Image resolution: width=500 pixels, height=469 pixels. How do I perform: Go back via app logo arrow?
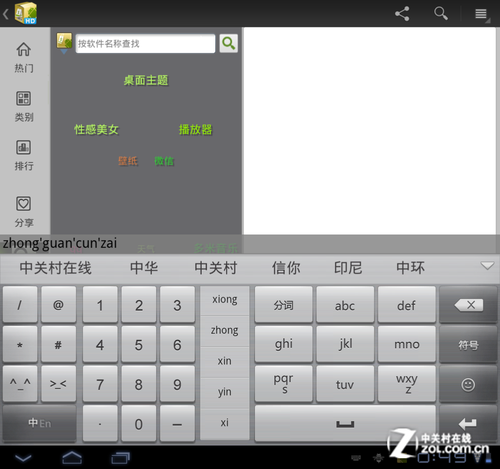click(x=20, y=14)
